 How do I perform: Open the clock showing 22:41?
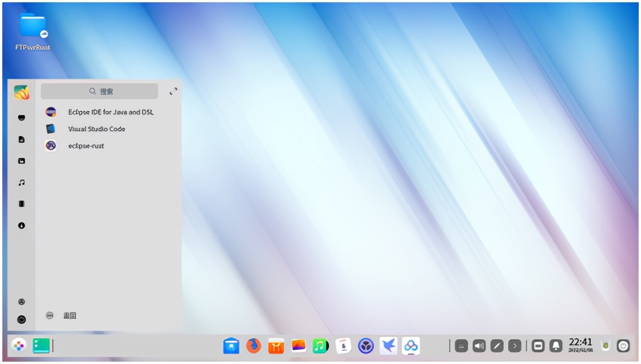click(580, 345)
